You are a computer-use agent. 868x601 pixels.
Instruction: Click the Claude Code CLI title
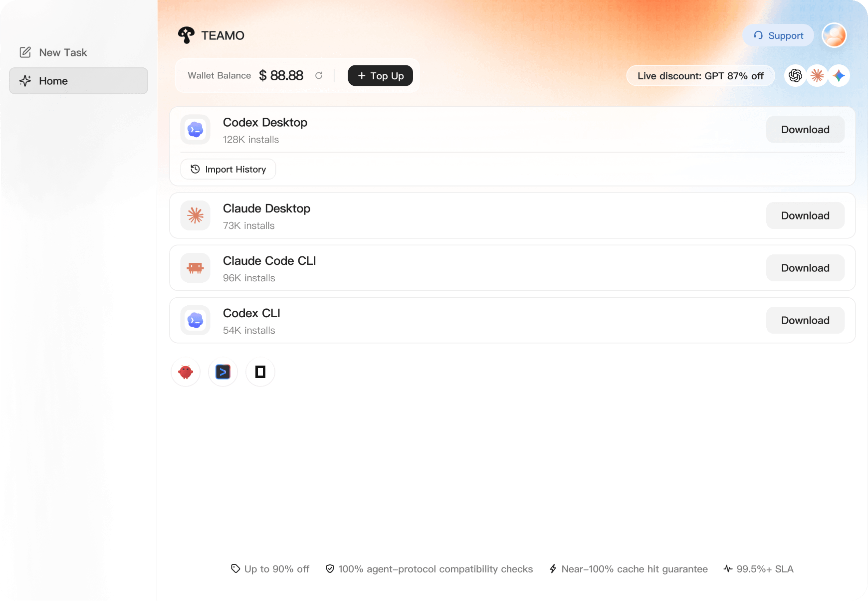tap(269, 261)
